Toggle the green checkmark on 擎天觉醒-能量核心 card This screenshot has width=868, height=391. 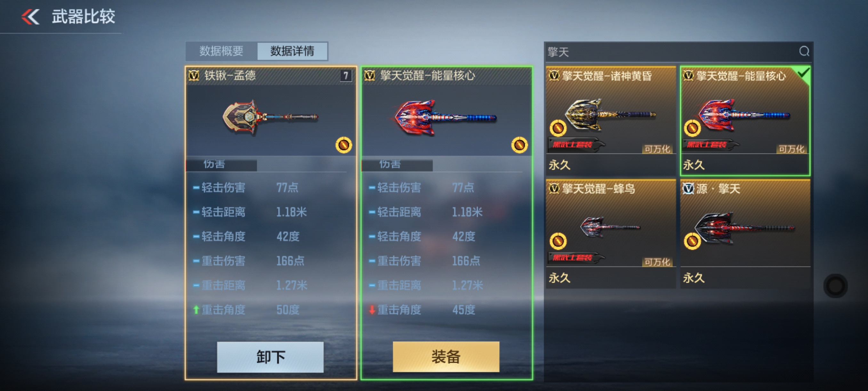click(803, 72)
